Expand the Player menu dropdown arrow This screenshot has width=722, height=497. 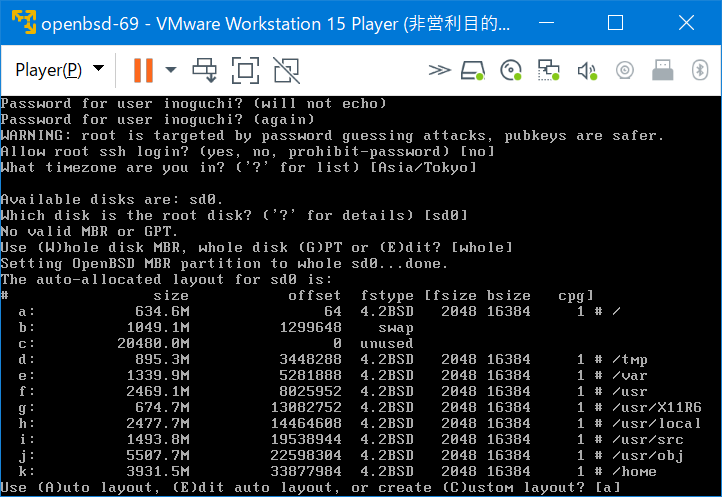coord(98,69)
